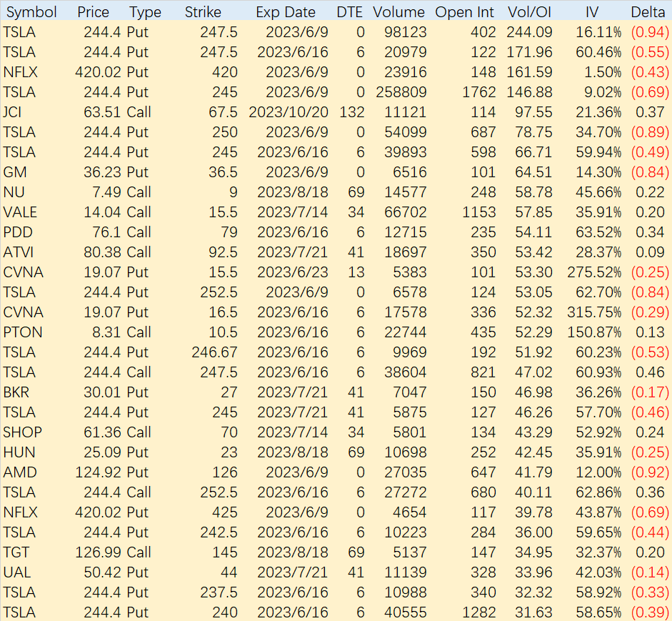Image resolution: width=672 pixels, height=621 pixels.
Task: Click the AMD symbol cell
Action: (20, 472)
